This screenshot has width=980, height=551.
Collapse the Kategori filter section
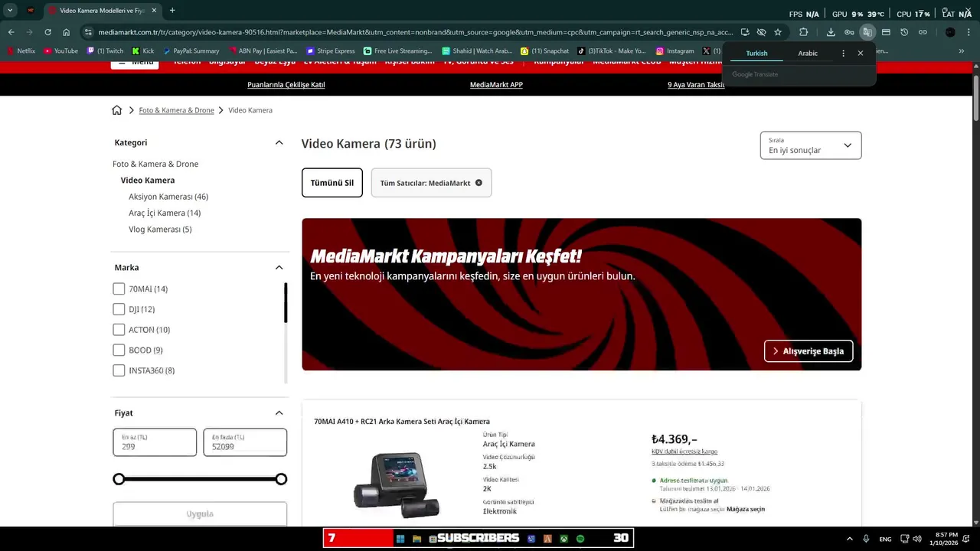(279, 142)
